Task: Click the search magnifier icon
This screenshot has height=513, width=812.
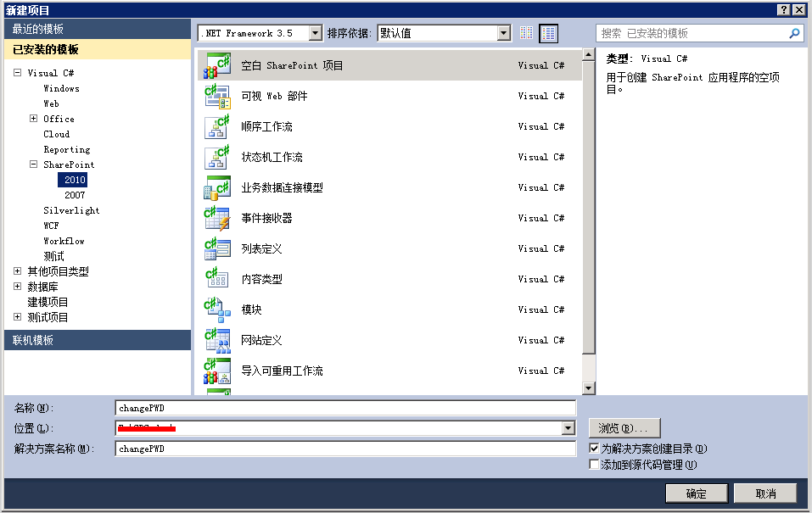Action: [x=794, y=34]
